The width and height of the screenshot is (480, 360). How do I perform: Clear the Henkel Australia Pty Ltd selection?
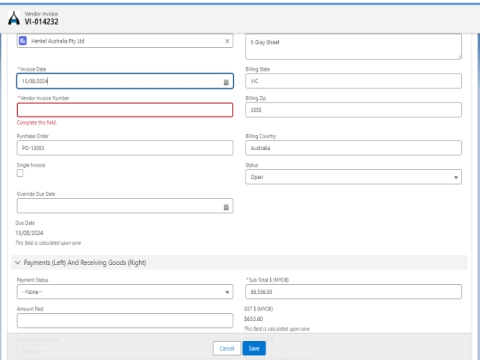click(227, 41)
